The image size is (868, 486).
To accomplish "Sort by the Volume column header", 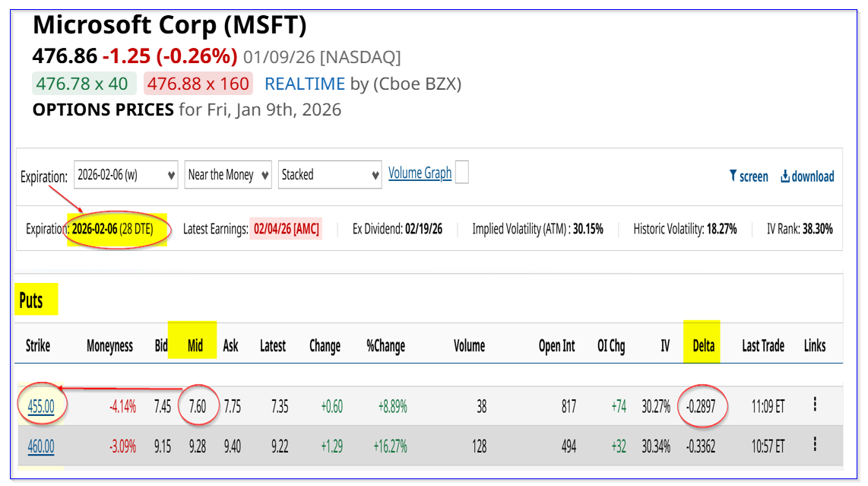I will (469, 346).
